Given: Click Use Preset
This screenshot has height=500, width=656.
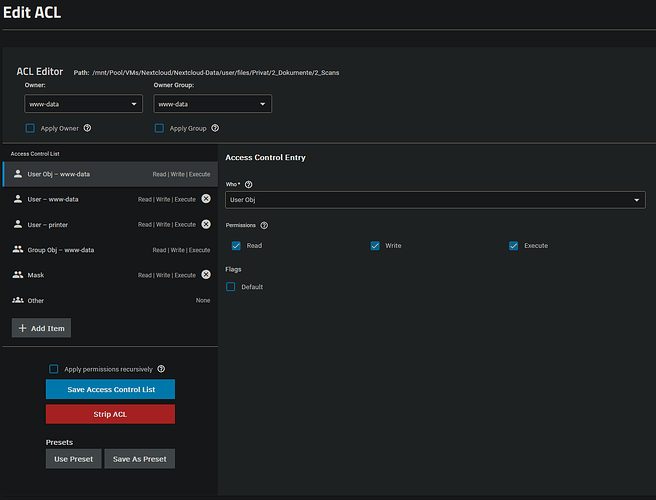Looking at the screenshot, I should pos(74,459).
